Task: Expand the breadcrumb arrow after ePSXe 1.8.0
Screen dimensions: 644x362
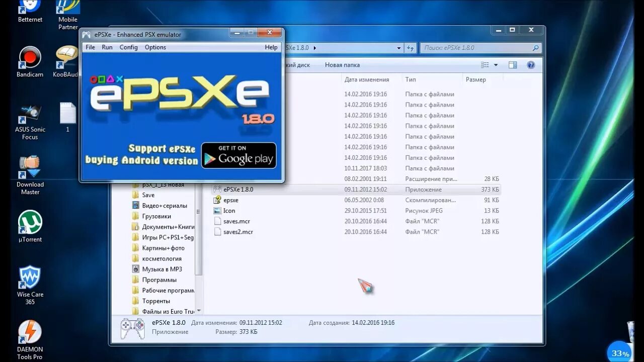Action: tap(315, 48)
